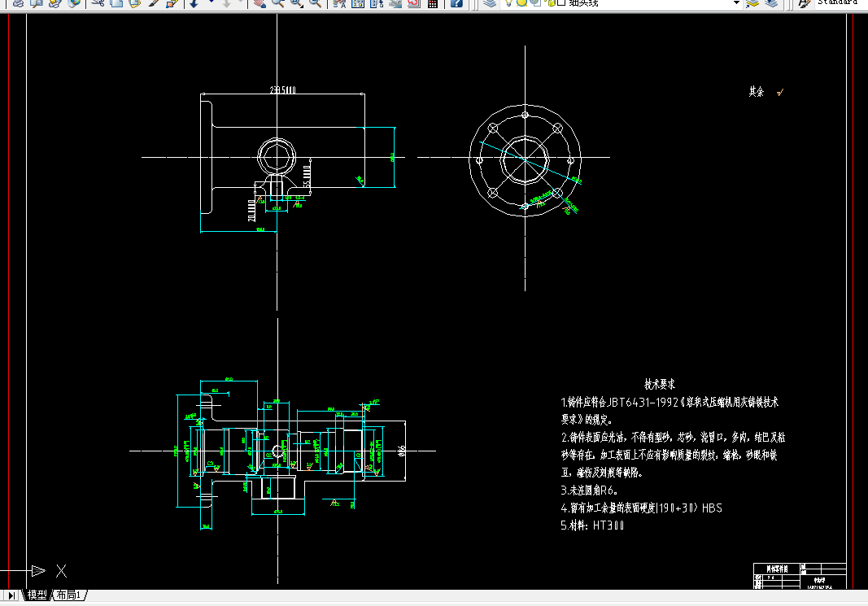This screenshot has width=868, height=606.
Task: Toggle the layer freeze sun icon
Action: [x=521, y=2]
